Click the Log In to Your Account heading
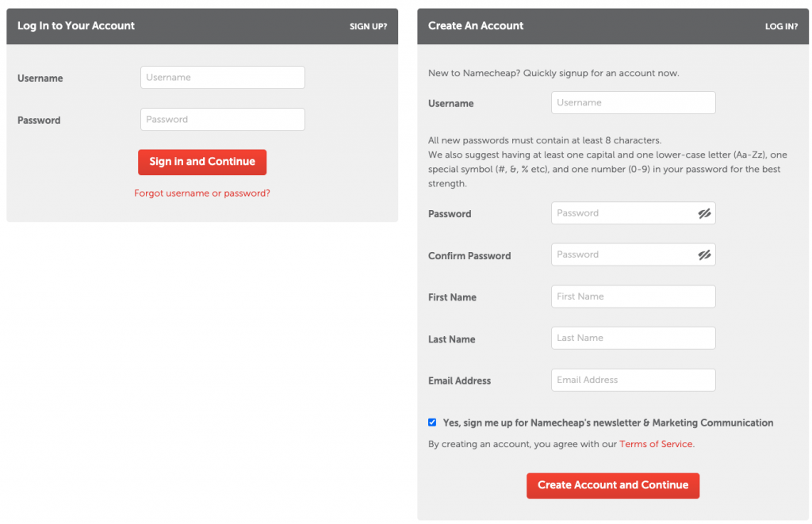The image size is (812, 524). (76, 25)
